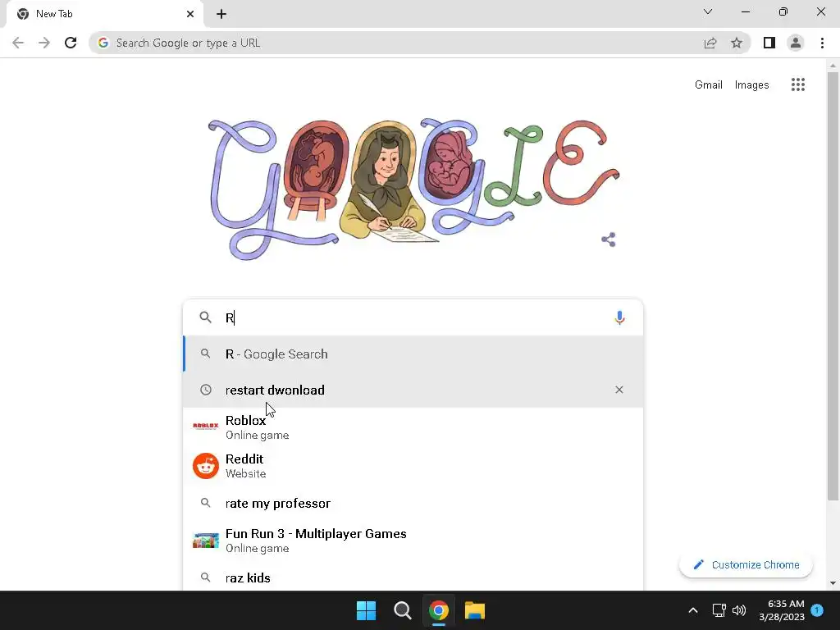This screenshot has width=840, height=630.
Task: Open a new tab with the plus button
Action: [221, 14]
